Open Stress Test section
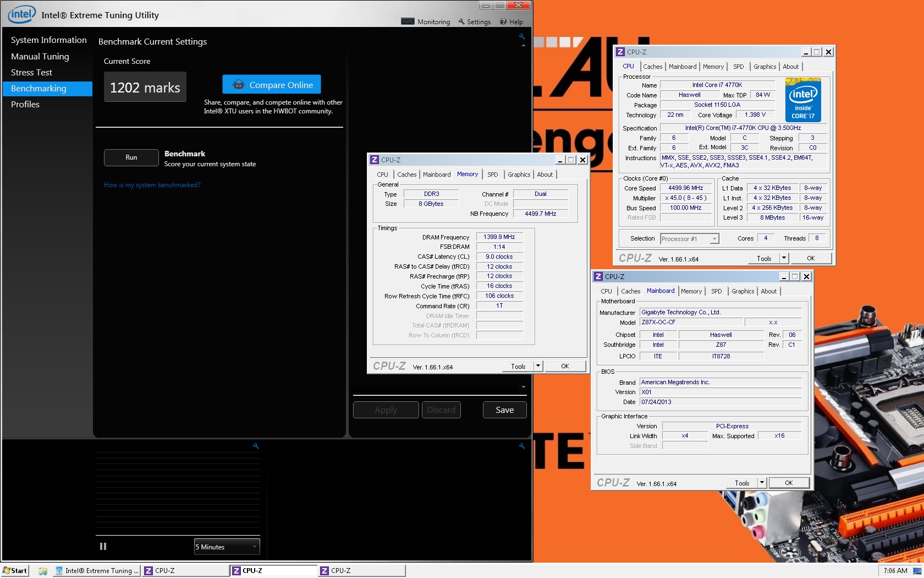Image resolution: width=924 pixels, height=578 pixels. point(31,72)
